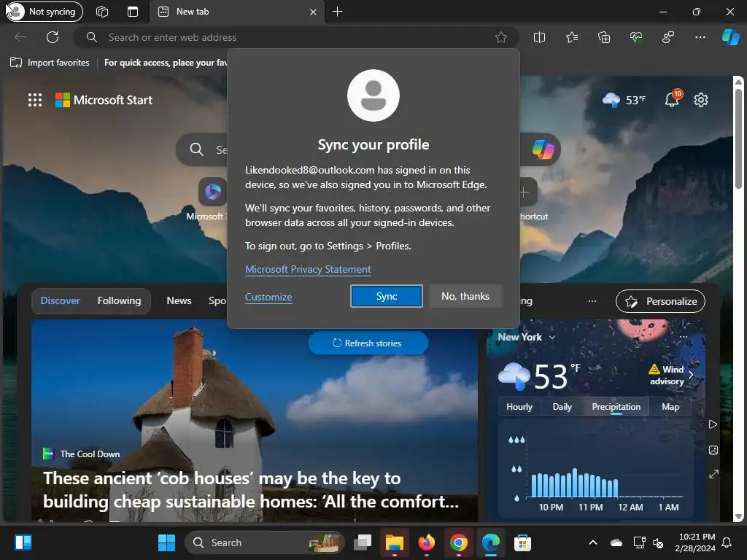Close the New tab tab
The width and height of the screenshot is (747, 560).
tap(313, 12)
